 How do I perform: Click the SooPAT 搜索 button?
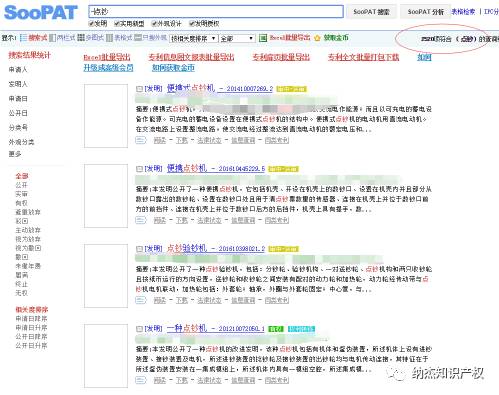point(371,12)
